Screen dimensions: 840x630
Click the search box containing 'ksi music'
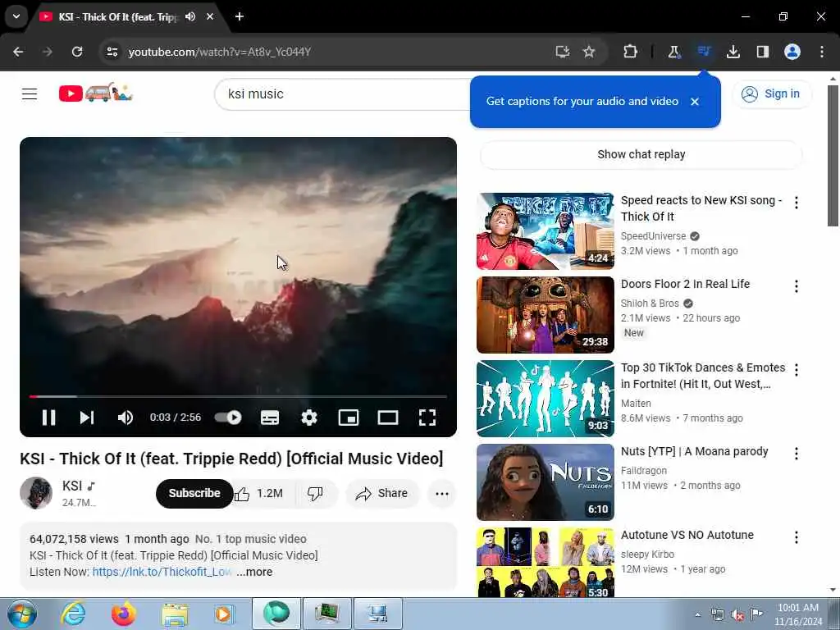pyautogui.click(x=343, y=94)
